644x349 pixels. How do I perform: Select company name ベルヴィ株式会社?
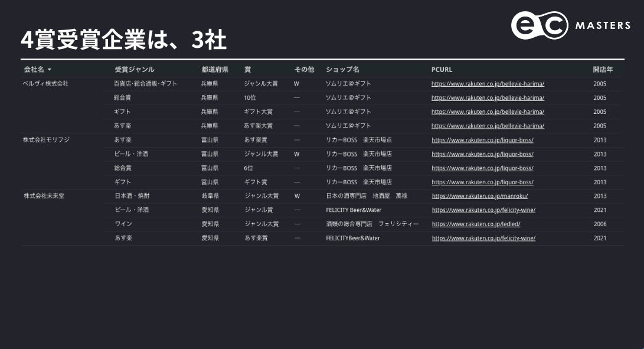click(45, 83)
